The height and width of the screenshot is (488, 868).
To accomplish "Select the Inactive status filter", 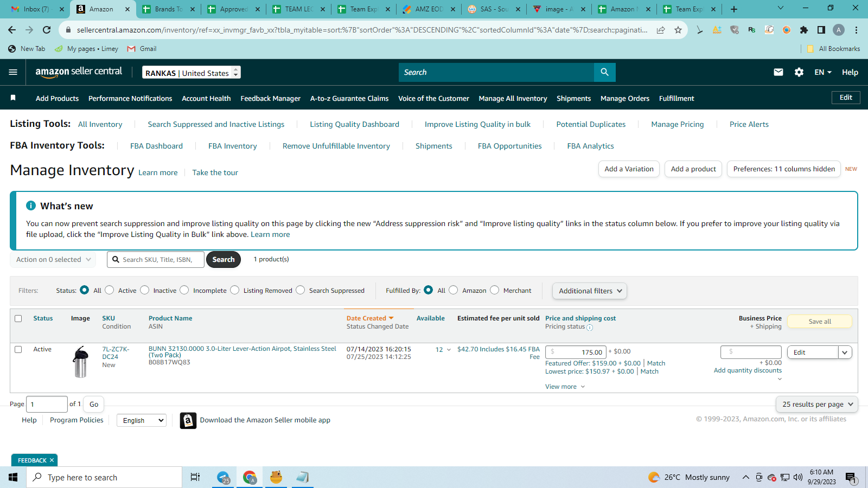I will point(144,290).
